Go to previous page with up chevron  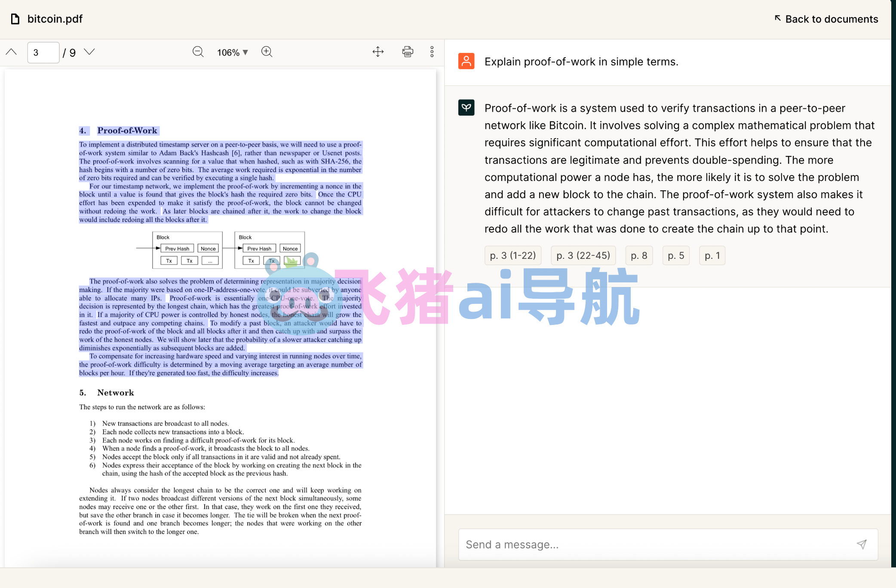[12, 52]
